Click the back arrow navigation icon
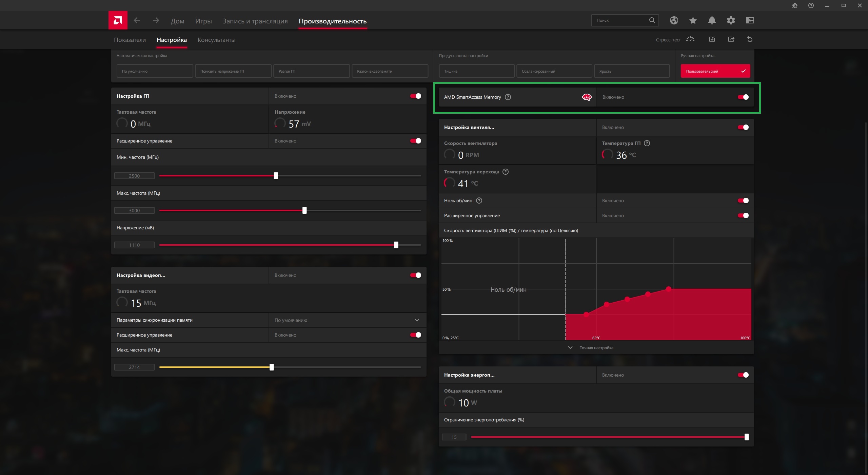The image size is (868, 475). click(x=137, y=20)
